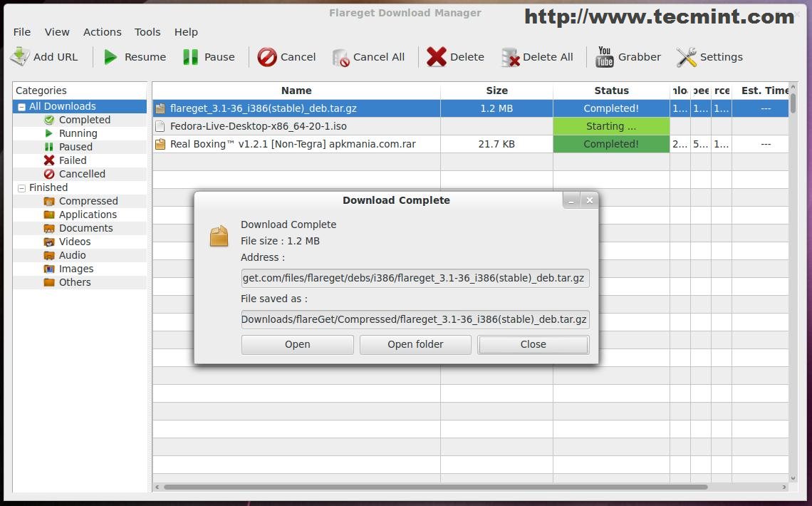Open the YouTube Grabber icon
Image resolution: width=812 pixels, height=506 pixels.
(x=604, y=57)
